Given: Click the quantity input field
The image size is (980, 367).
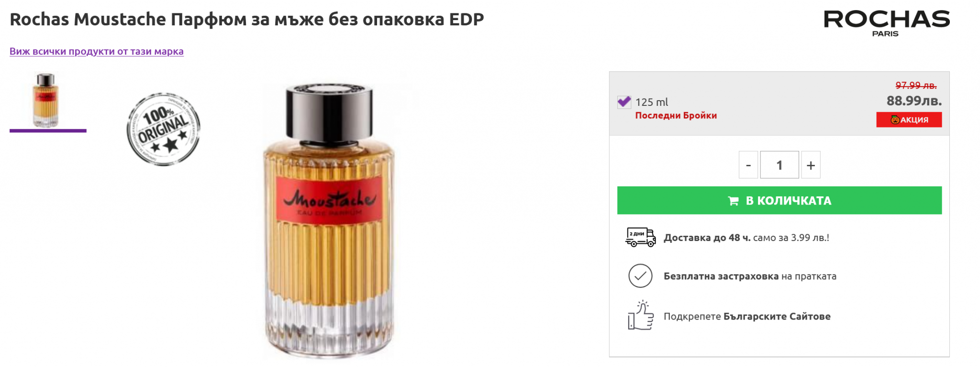Looking at the screenshot, I should coord(780,165).
